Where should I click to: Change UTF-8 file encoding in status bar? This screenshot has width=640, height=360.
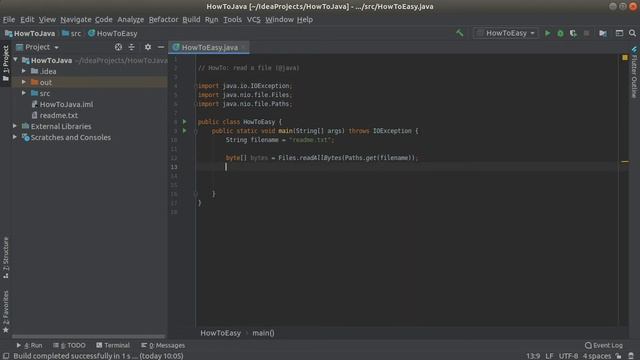568,356
